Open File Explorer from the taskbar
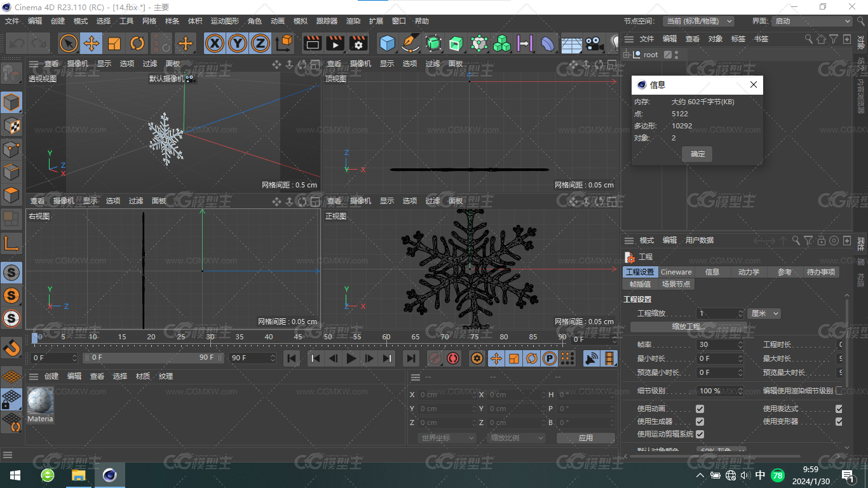 (78, 475)
